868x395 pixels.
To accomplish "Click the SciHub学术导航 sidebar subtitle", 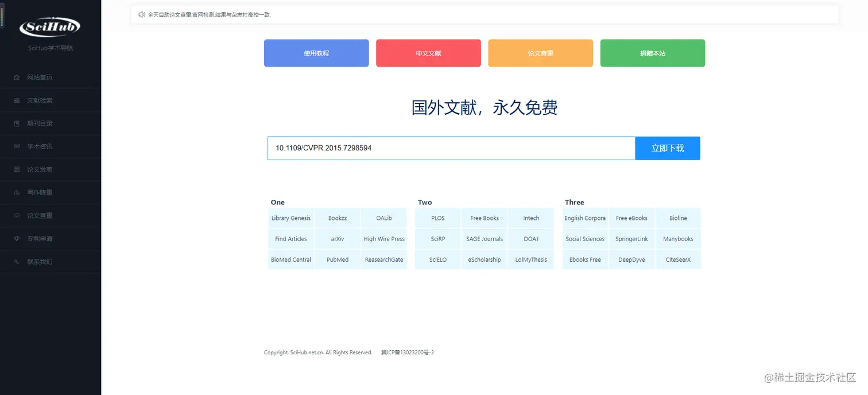I will pos(51,48).
